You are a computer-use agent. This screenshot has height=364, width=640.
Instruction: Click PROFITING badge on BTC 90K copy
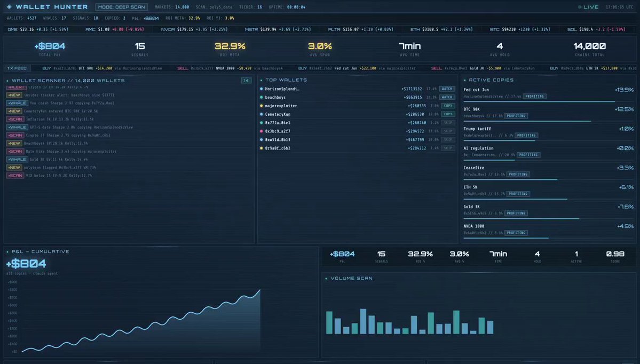tap(516, 116)
